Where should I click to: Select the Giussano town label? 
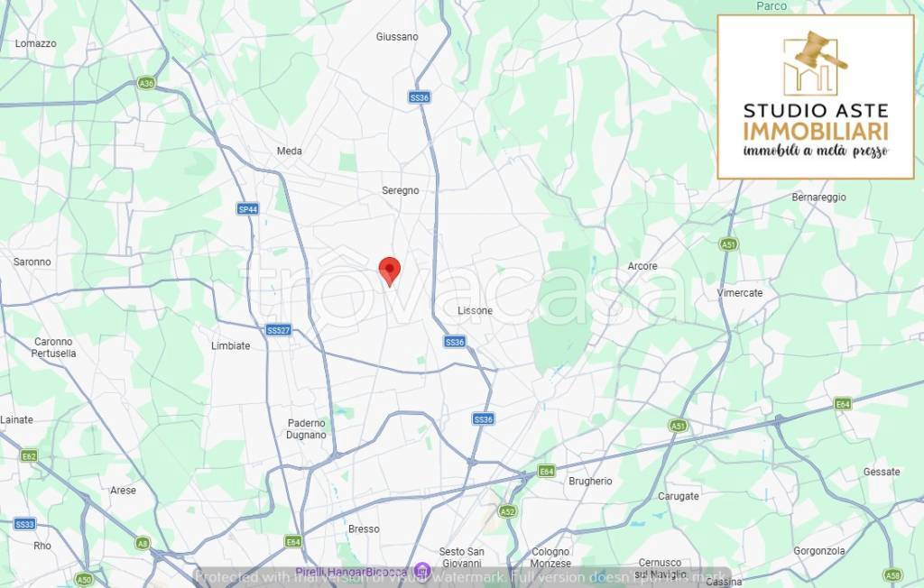coord(397,37)
